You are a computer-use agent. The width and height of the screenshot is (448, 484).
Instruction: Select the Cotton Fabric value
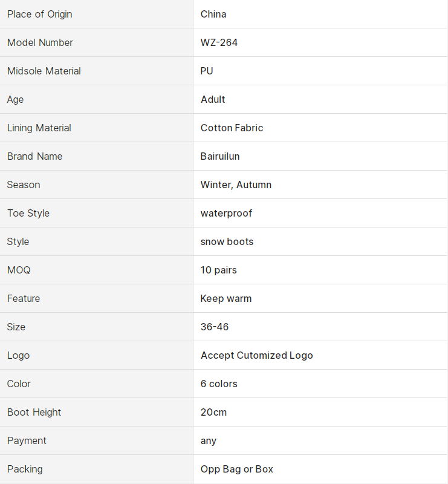tap(232, 128)
